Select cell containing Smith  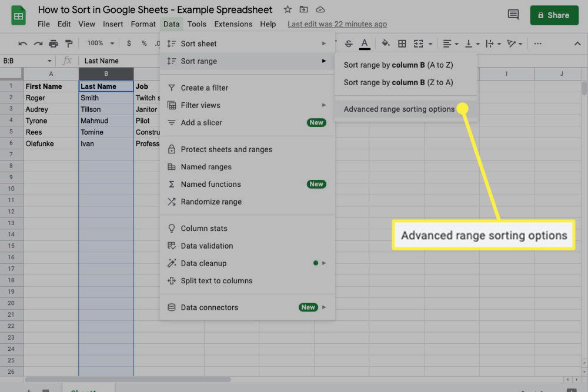pos(106,98)
